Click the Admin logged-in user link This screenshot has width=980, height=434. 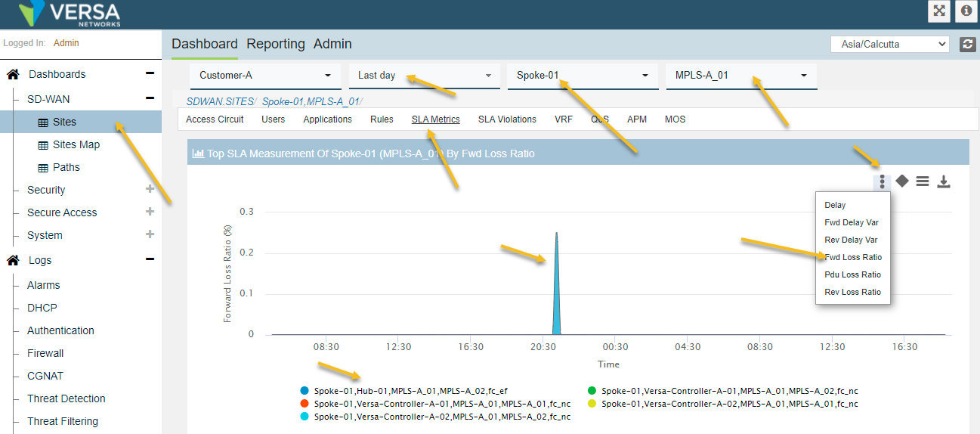pos(66,43)
